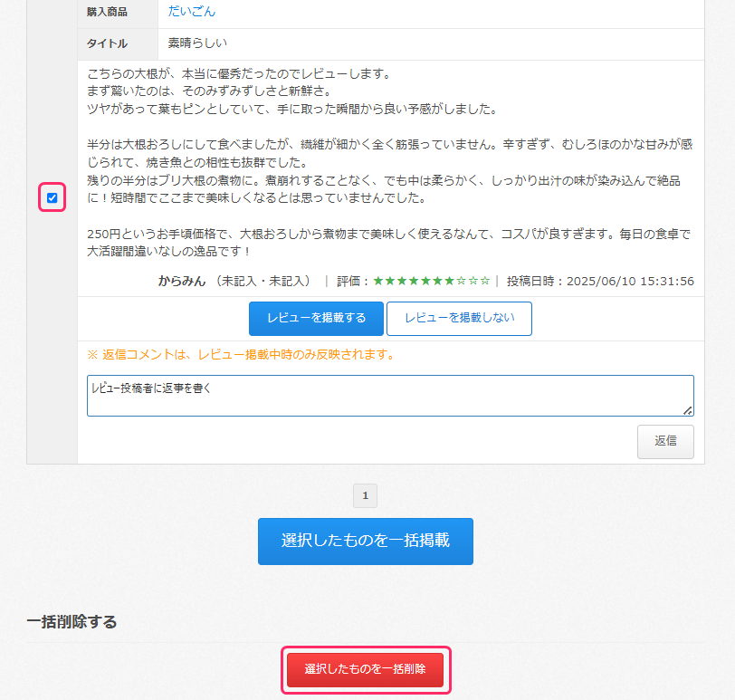The image size is (735, 700).
Task: Click reviewer name からみん
Action: pos(181,281)
